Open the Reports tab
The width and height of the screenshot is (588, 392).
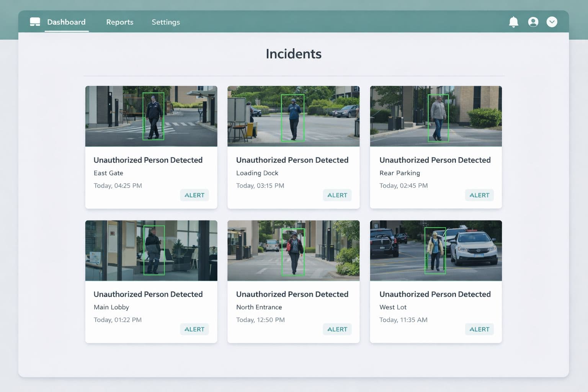click(x=120, y=22)
